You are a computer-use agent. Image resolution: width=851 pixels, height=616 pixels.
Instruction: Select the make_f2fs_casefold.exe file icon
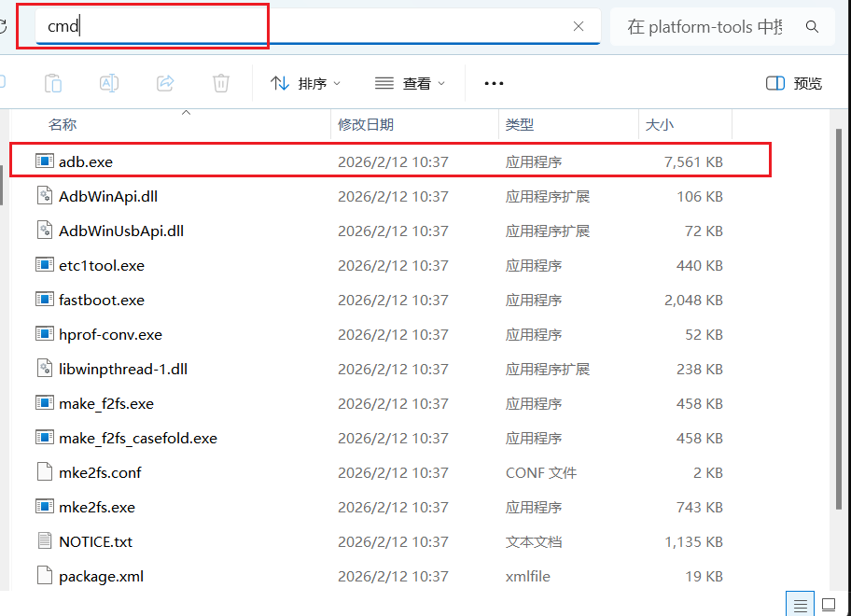point(45,437)
